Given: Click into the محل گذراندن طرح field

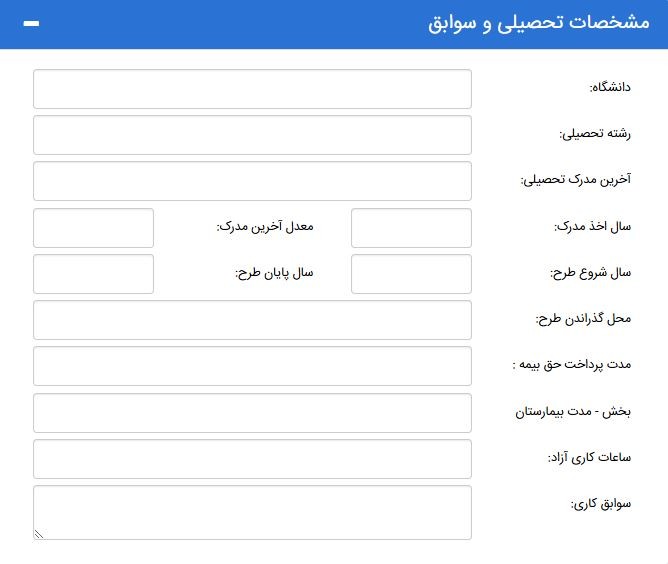Looking at the screenshot, I should (x=252, y=320).
